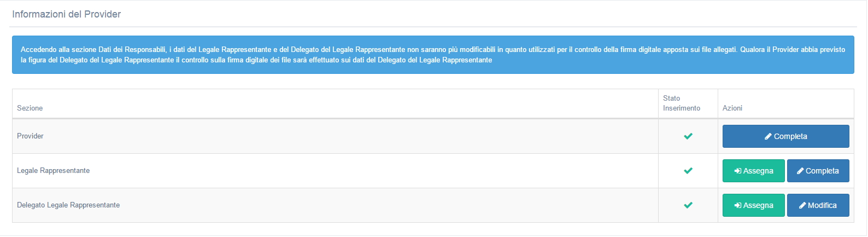
Task: Click the blue information alert box
Action: (433, 55)
